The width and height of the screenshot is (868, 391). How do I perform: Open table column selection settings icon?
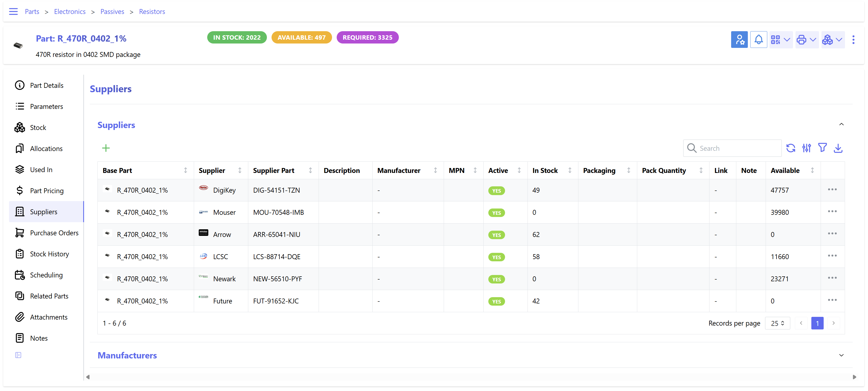(806, 148)
